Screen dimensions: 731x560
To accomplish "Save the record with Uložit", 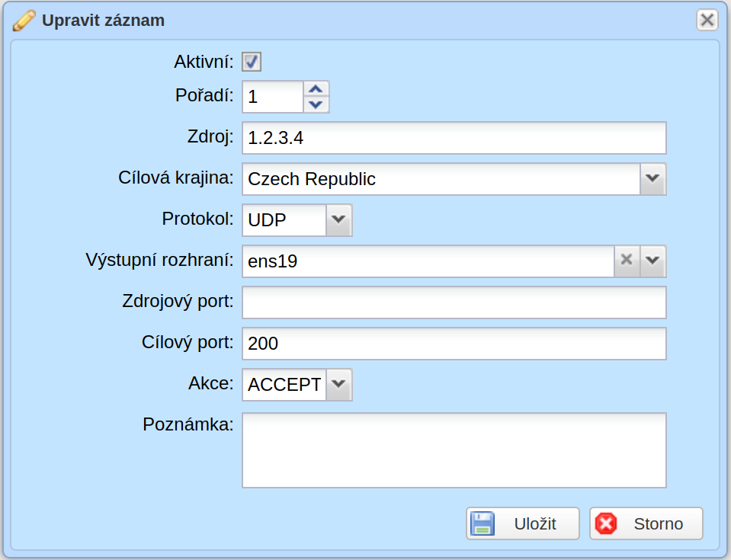I will [523, 523].
